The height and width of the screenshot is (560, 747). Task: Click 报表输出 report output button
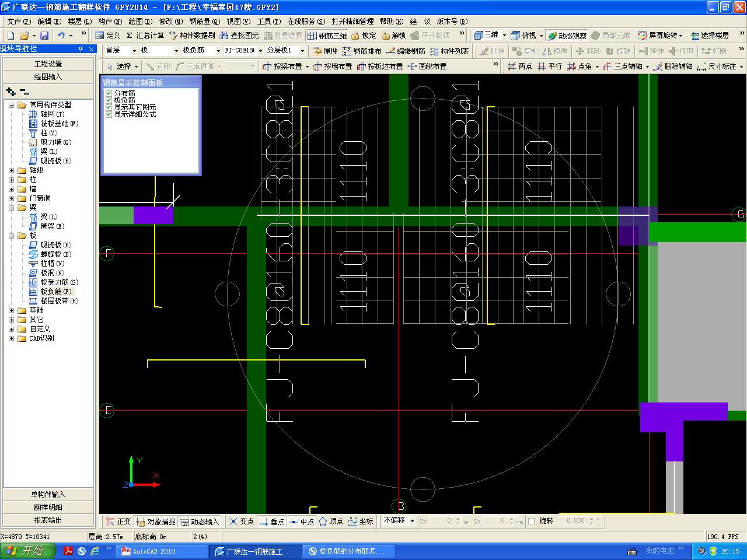pos(48,520)
